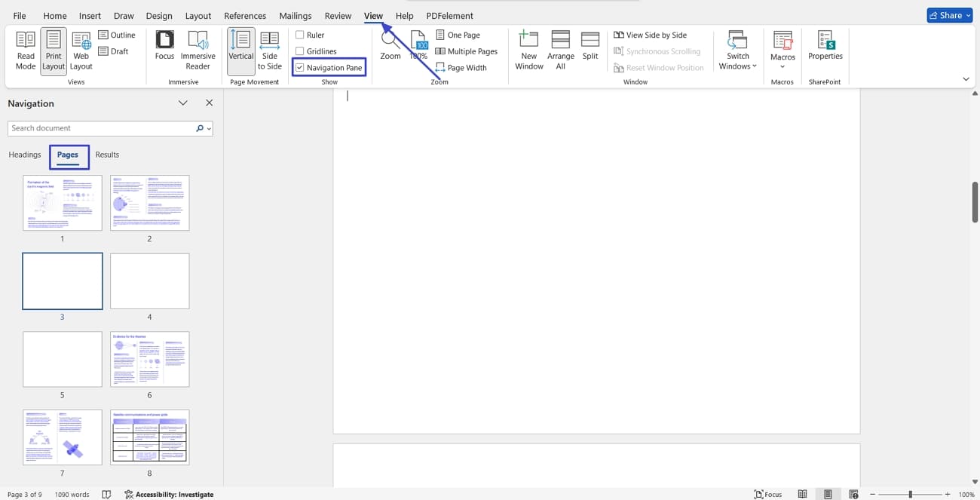Viewport: 980px width, 500px height.
Task: Open document Properties from the ribbon
Action: click(825, 49)
